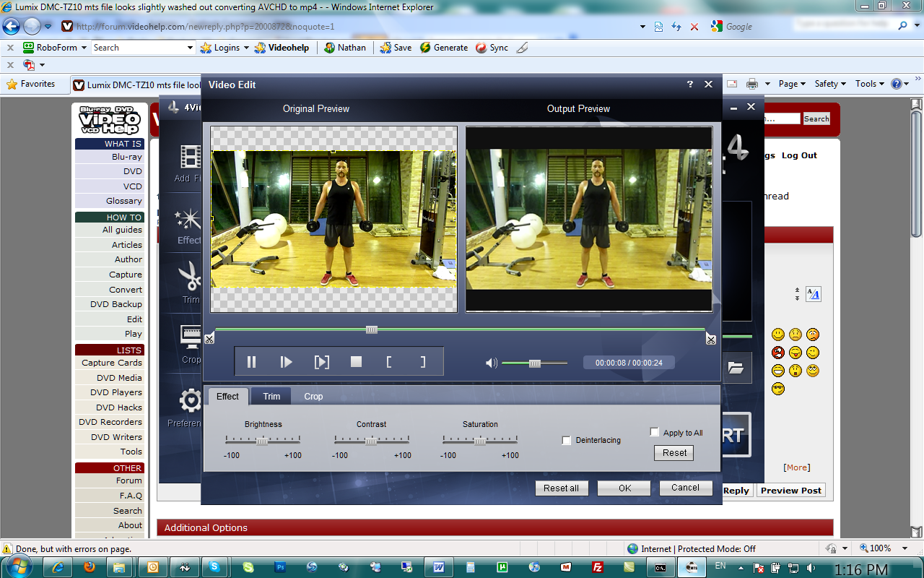This screenshot has height=578, width=924.
Task: Open Firefox from the taskbar
Action: (x=90, y=567)
